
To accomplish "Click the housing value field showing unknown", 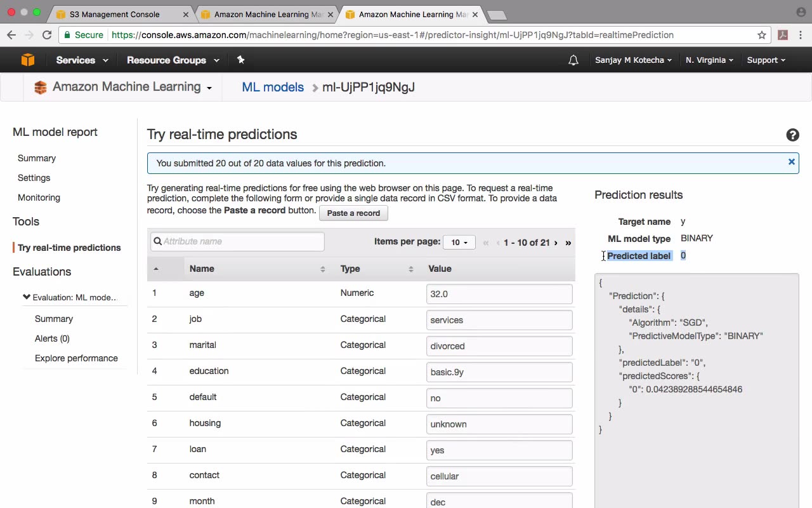I will (499, 424).
